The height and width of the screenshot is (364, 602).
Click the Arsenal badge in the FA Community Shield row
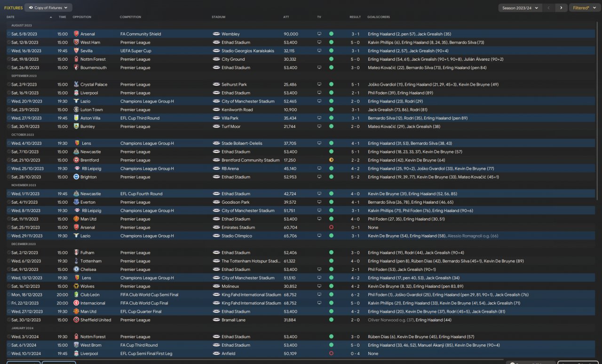point(76,34)
